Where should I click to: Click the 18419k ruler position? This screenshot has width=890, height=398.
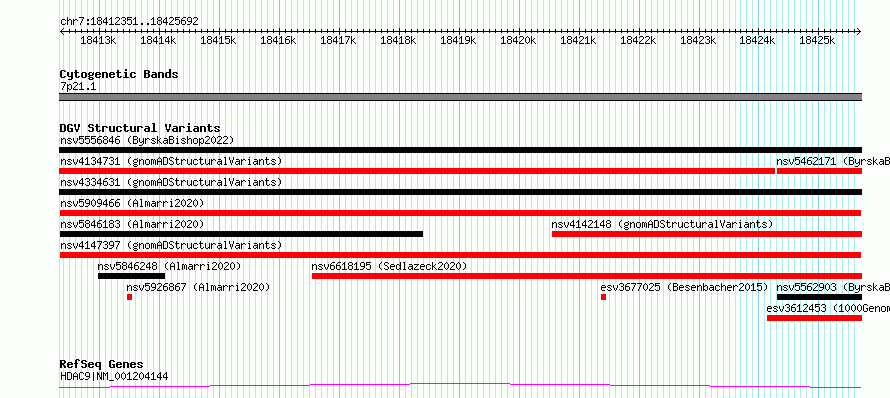click(459, 40)
